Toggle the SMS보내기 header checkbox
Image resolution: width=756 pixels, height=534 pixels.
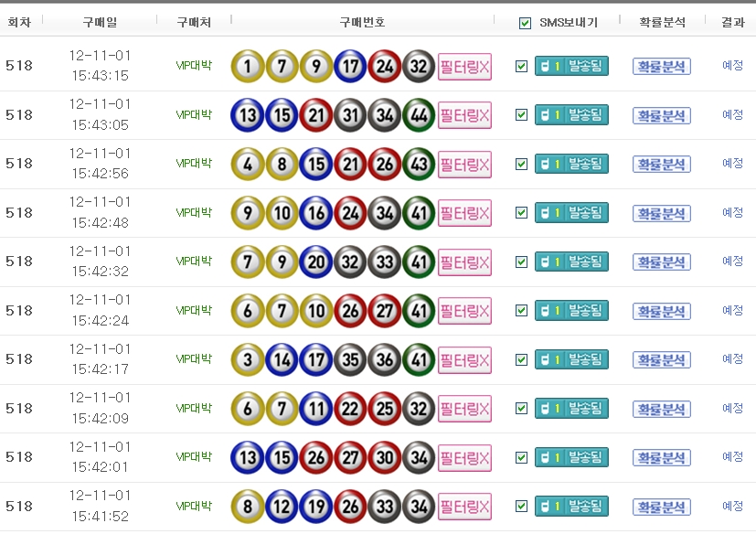coord(525,23)
